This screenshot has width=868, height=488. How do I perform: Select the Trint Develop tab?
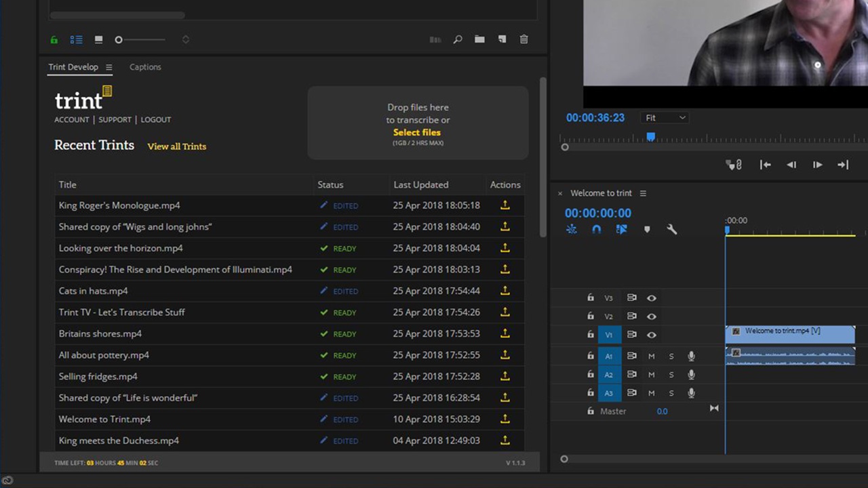coord(73,67)
